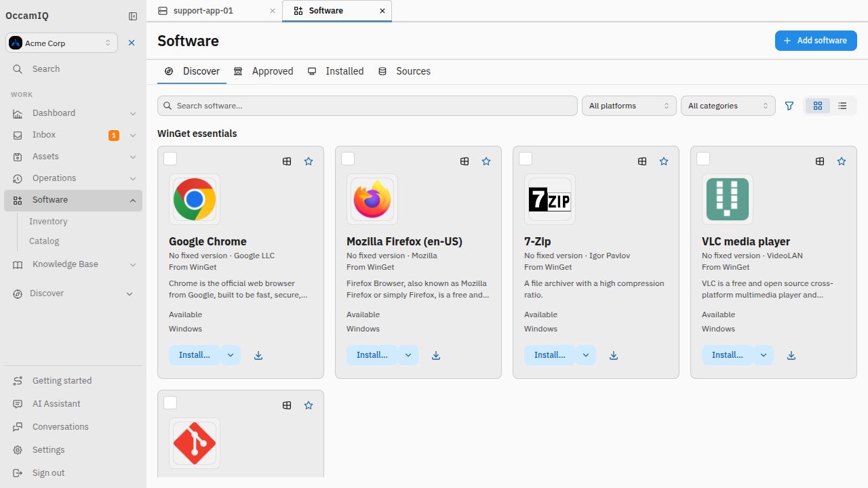Click Install for 7-Zip
The height and width of the screenshot is (488, 868).
pos(550,355)
